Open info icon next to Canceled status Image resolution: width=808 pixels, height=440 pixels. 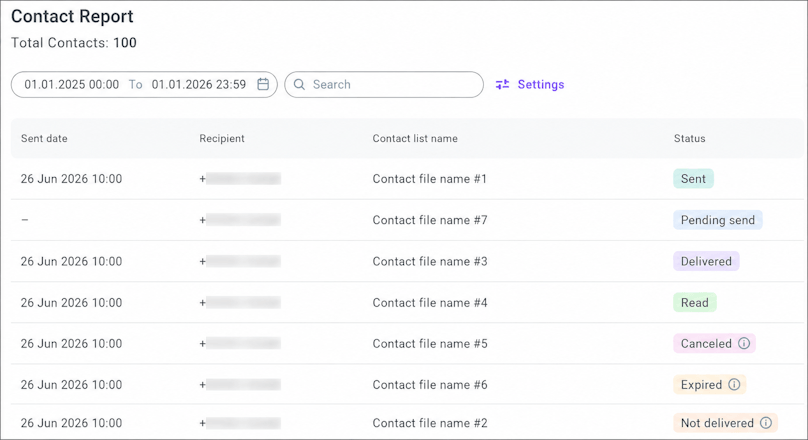pyautogui.click(x=744, y=343)
